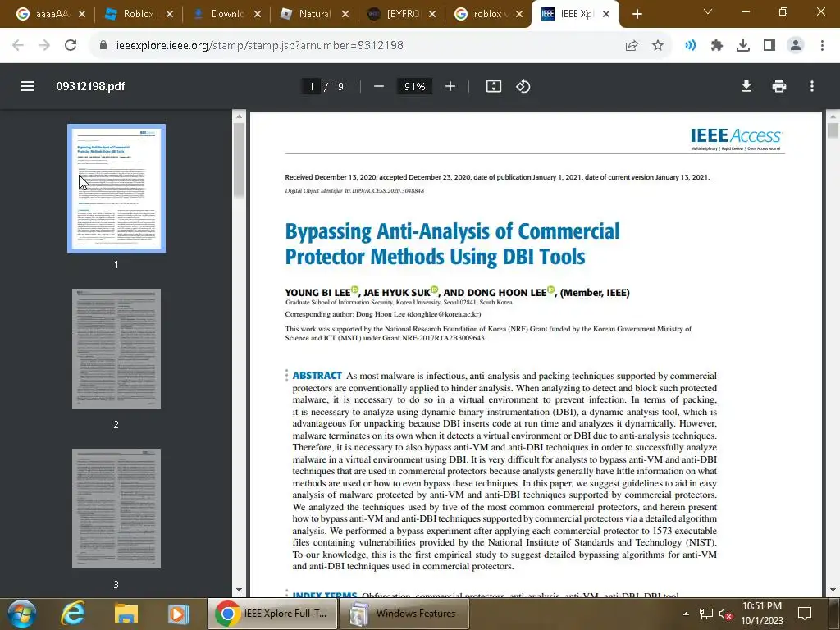Click the muted volume tray icon
This screenshot has height=630, width=840.
click(726, 614)
